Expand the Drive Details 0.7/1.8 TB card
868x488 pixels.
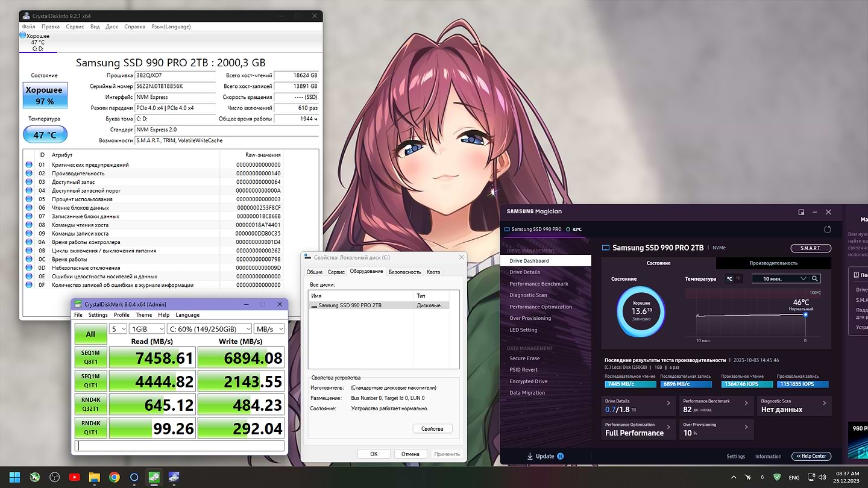[639, 405]
